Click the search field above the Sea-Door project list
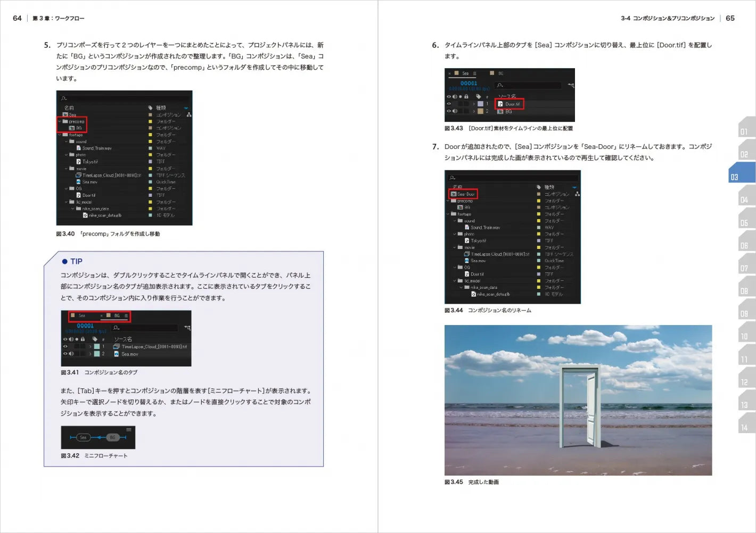756x533 pixels. click(x=513, y=178)
